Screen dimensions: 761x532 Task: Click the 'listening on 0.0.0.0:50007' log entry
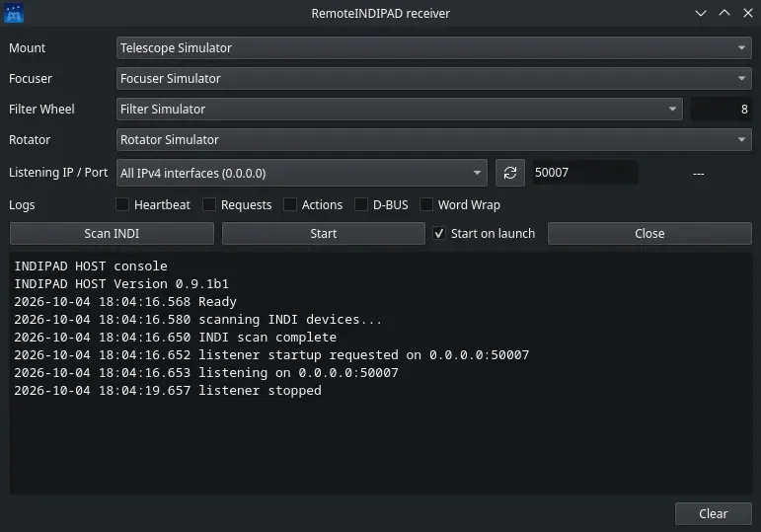pyautogui.click(x=206, y=373)
